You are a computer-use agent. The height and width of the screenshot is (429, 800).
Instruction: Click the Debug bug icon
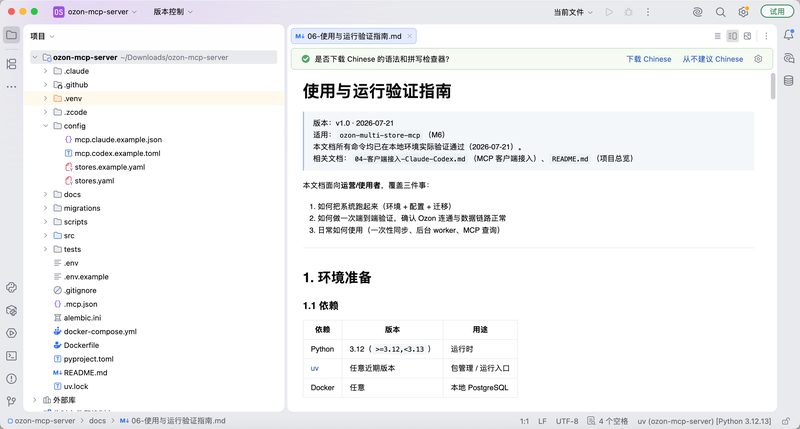click(x=629, y=12)
